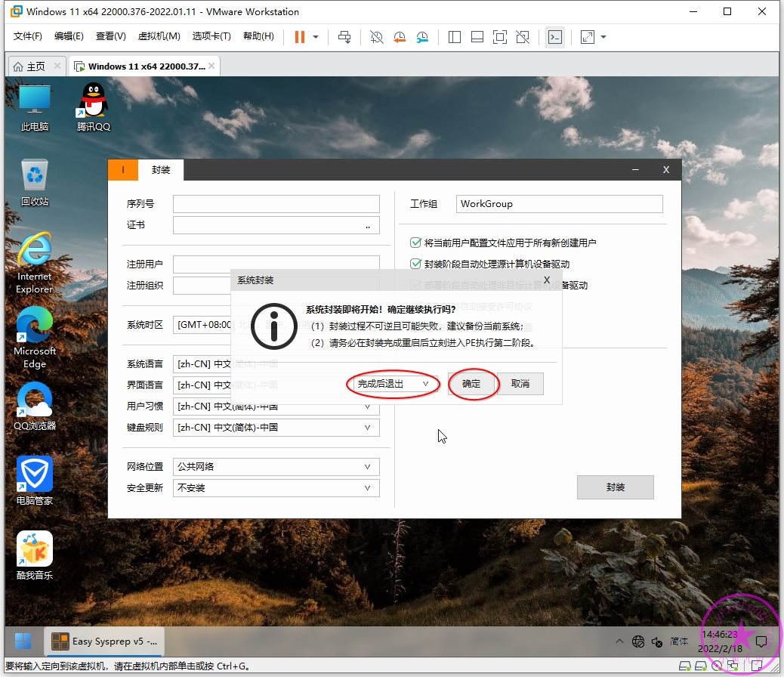
Task: Click the orange I tab in Easy Sysprep
Action: [123, 169]
